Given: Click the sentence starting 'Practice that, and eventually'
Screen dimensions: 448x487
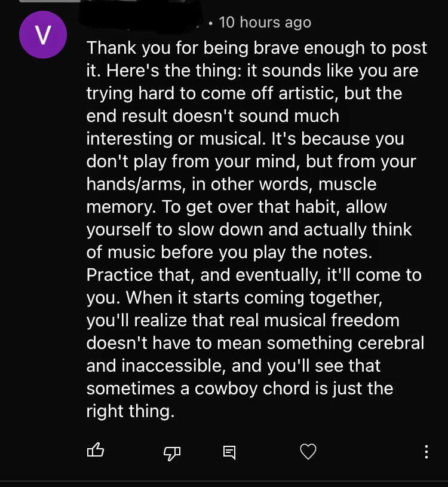Looking at the screenshot, I should pyautogui.click(x=254, y=275).
